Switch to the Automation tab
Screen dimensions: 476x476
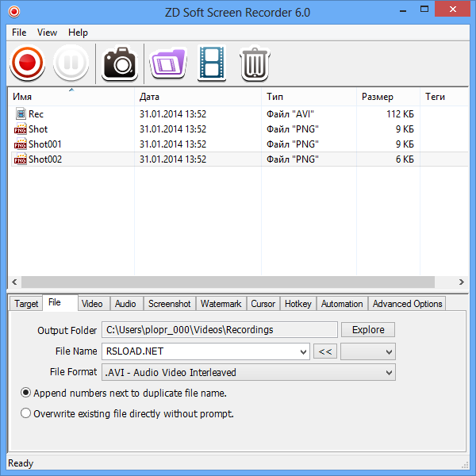(342, 304)
